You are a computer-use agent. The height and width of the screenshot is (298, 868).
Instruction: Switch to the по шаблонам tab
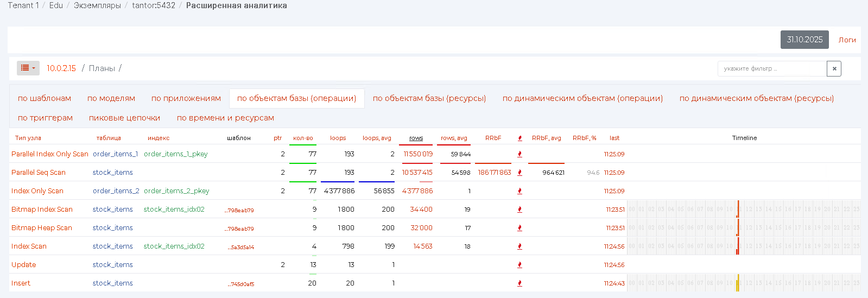45,98
